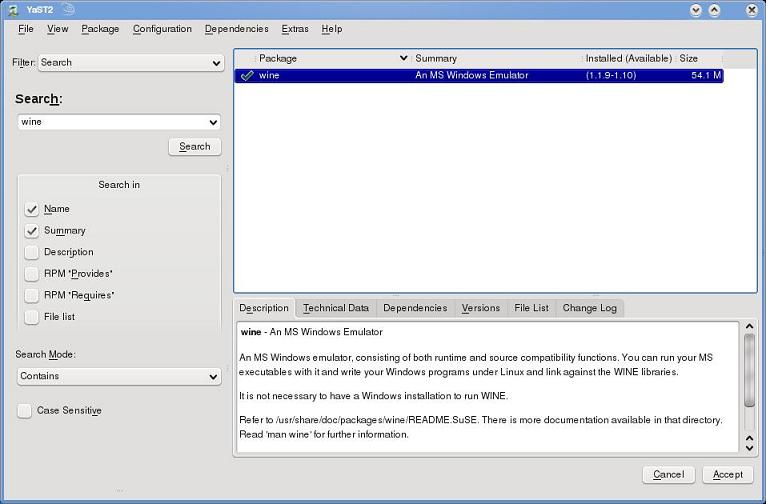Open the Configuration menu

pos(162,29)
